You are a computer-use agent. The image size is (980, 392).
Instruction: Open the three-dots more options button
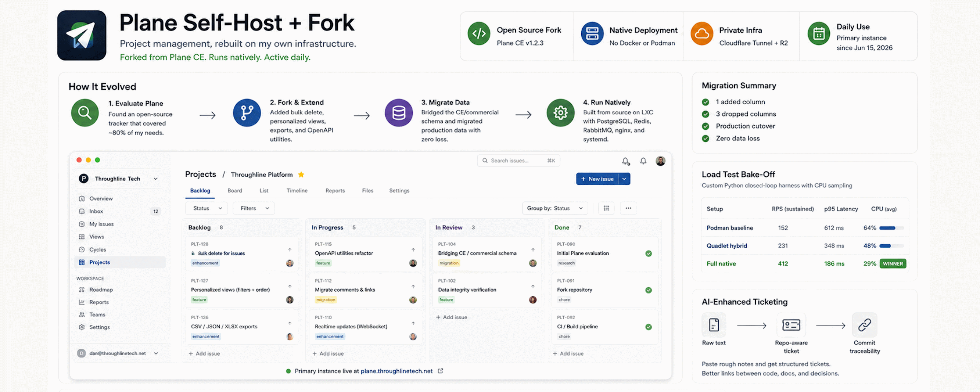coord(628,208)
